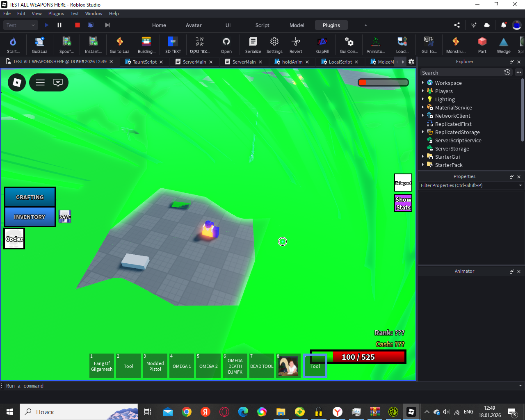Select the holdAnim script tab
Viewport: 525px width, 420px height.
click(x=292, y=62)
